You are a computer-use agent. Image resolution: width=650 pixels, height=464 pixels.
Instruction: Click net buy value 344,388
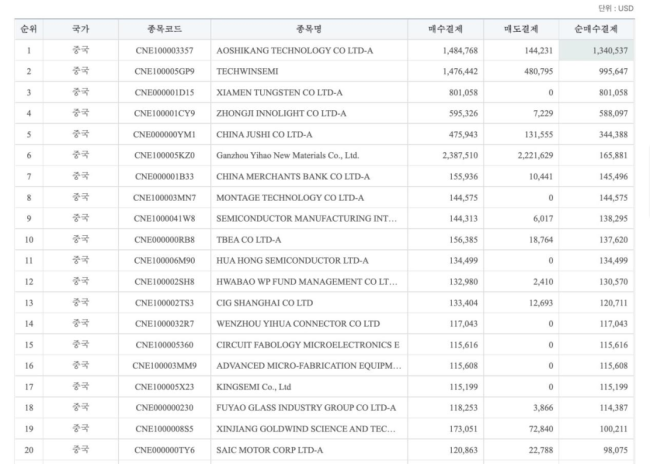click(x=614, y=134)
